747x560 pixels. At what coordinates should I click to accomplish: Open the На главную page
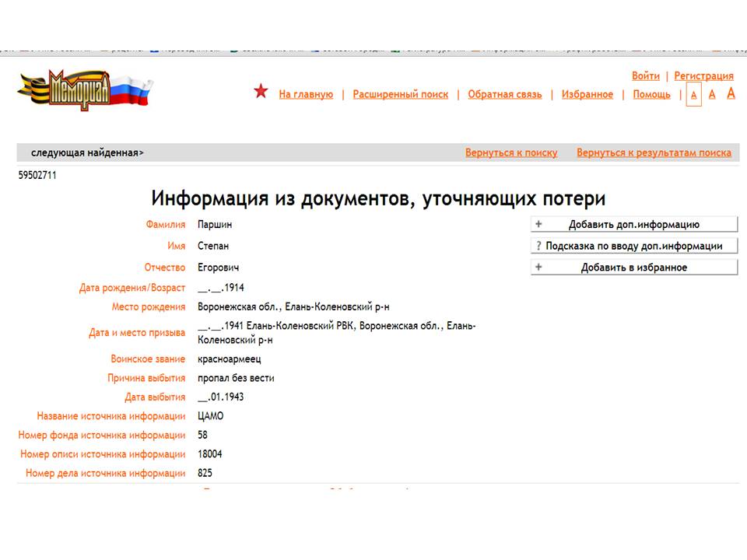click(306, 94)
